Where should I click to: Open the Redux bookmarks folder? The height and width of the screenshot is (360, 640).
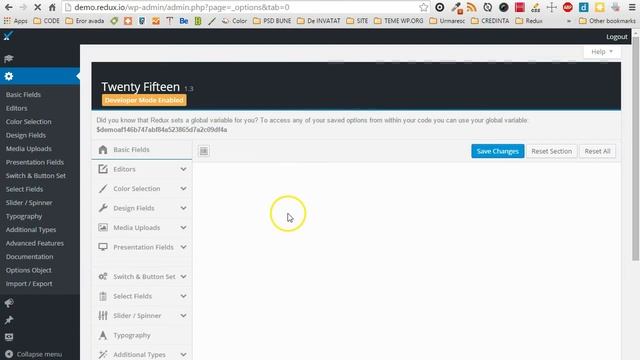click(x=529, y=21)
